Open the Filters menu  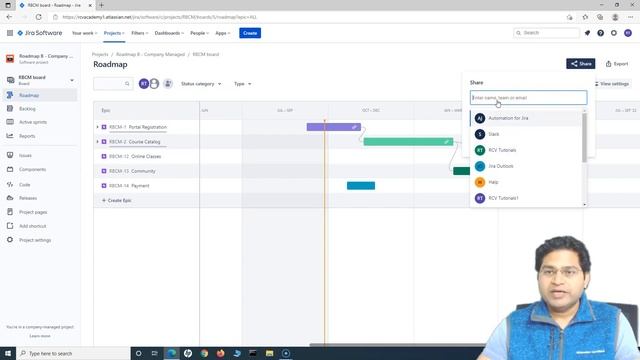140,33
